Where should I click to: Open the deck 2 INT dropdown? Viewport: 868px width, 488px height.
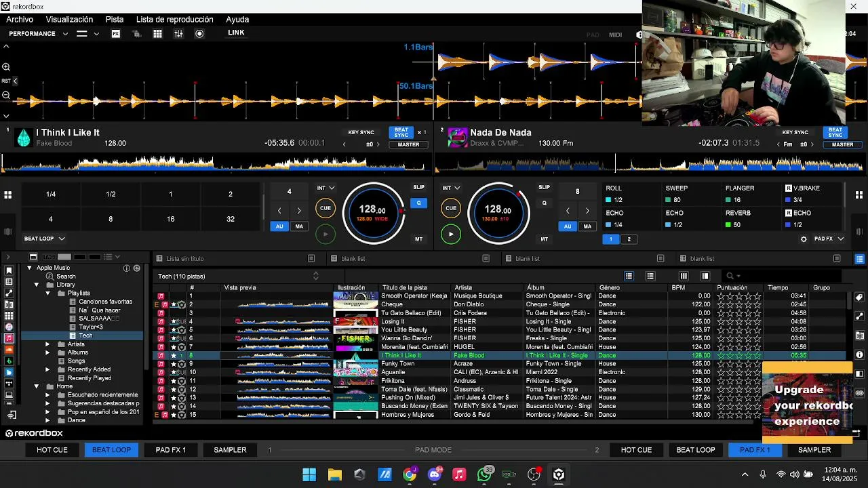point(451,188)
